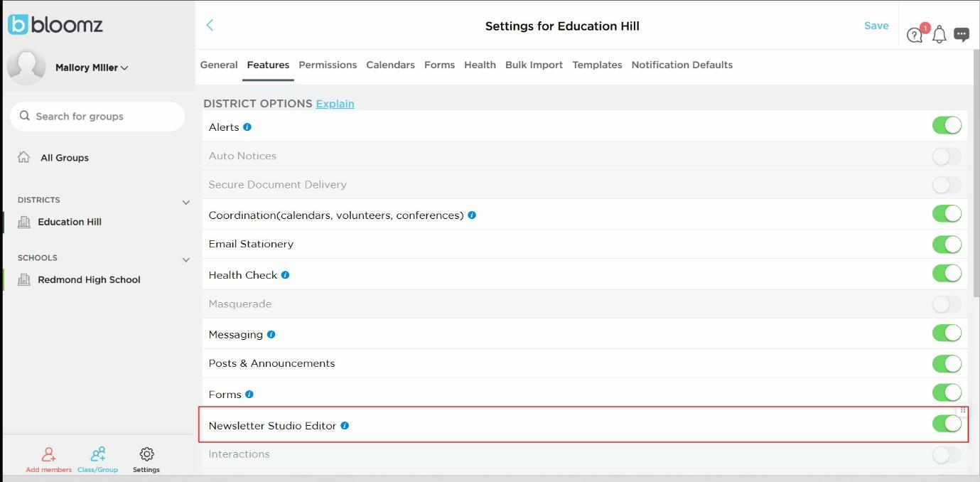Select Redmond High School

(x=89, y=279)
